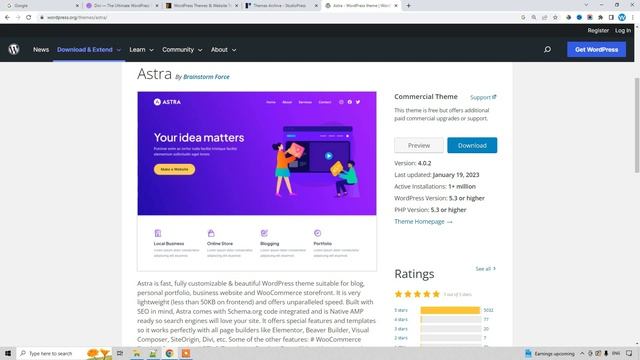Click the Twitter icon in Astra screenshot
The image size is (640, 360).
[358, 102]
